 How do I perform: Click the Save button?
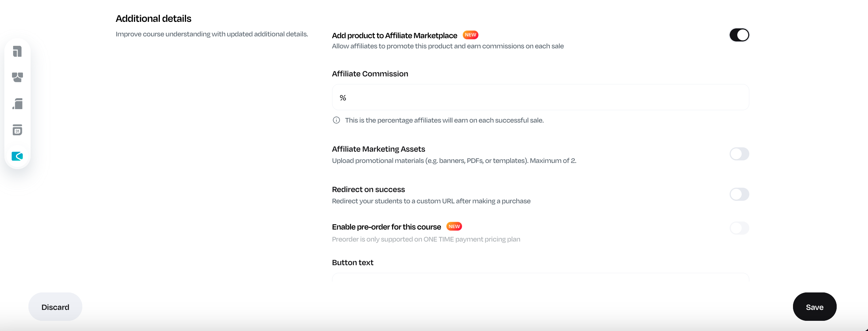tap(814, 307)
